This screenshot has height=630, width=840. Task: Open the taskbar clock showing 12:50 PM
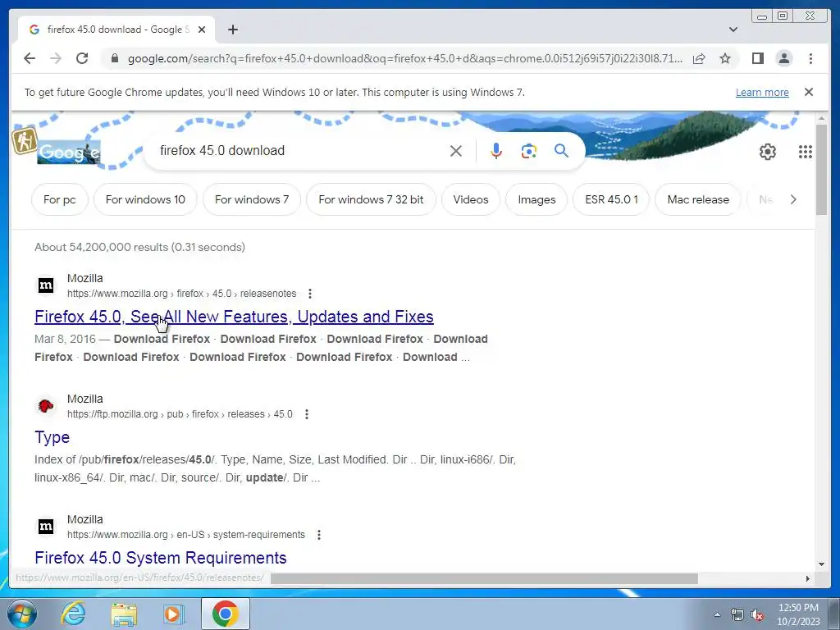pos(797,614)
